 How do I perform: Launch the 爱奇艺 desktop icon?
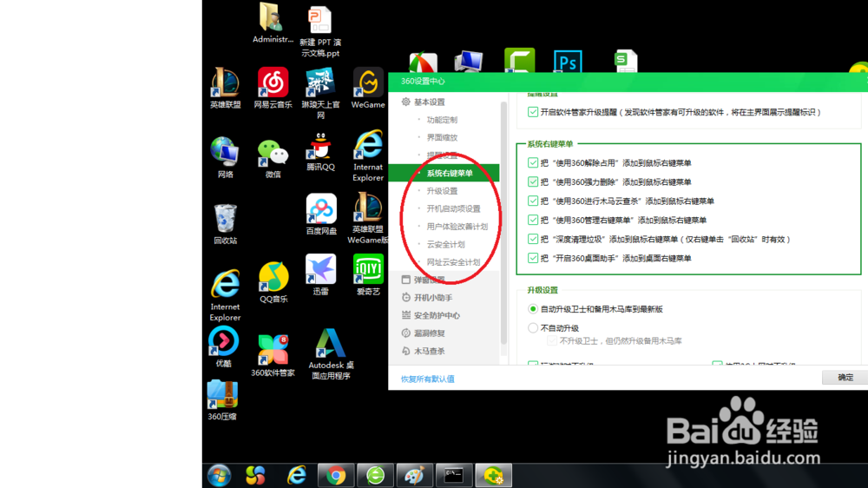point(368,274)
